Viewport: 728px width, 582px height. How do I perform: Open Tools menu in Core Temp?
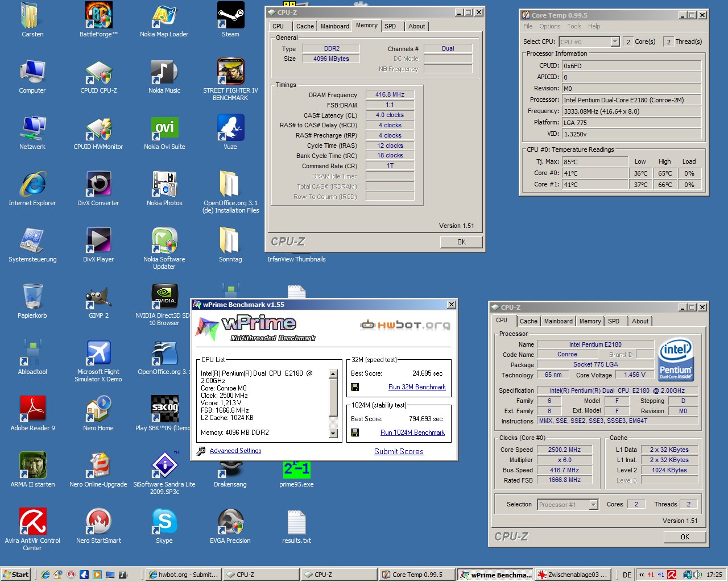574,26
